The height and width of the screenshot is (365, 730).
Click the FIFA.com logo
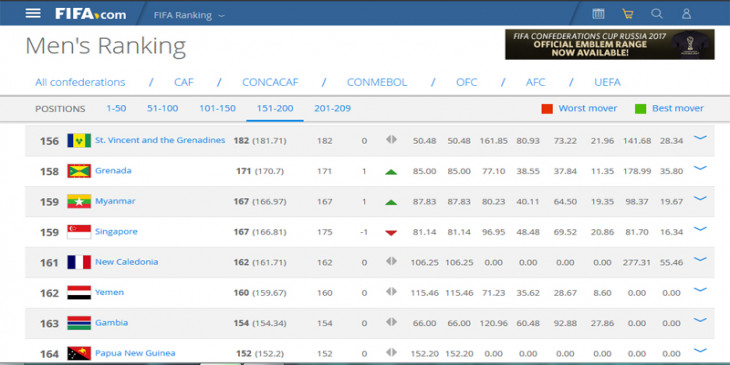click(90, 14)
